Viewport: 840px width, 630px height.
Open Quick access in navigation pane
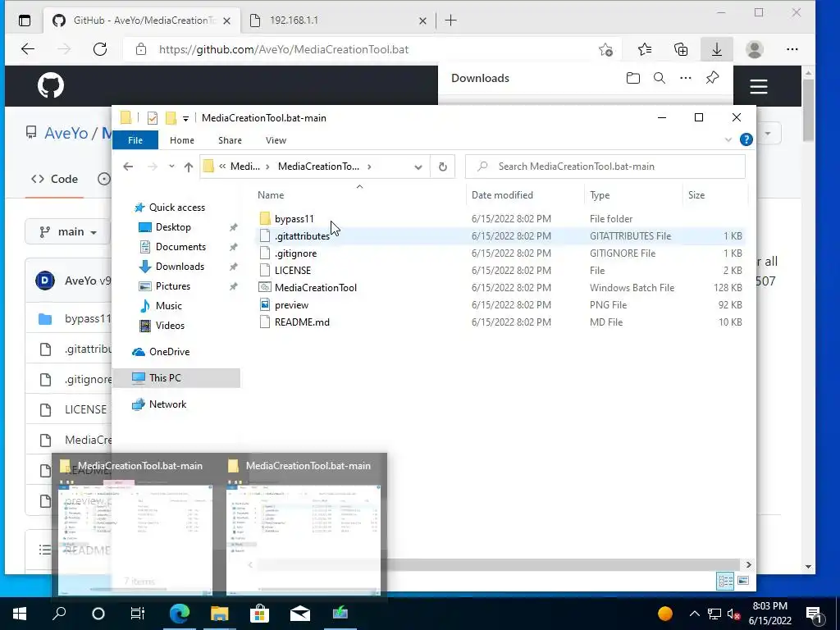(x=177, y=208)
